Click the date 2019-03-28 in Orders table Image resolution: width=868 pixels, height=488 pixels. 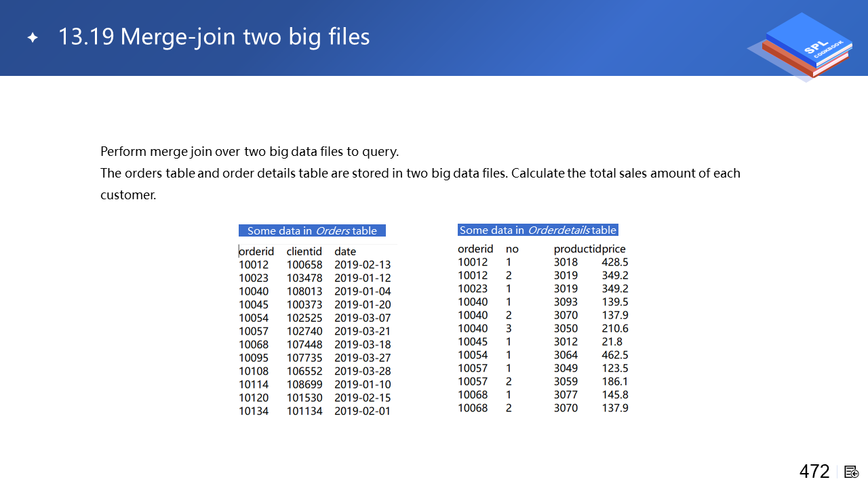coord(362,371)
